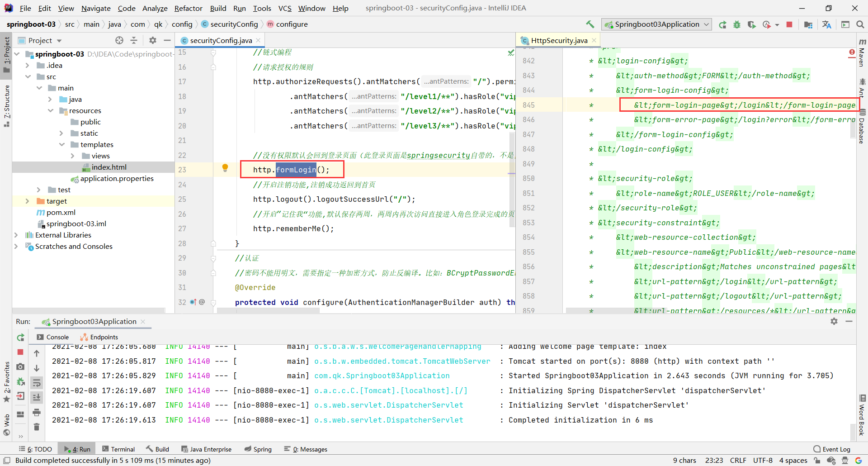Open the Refactor menu

188,8
